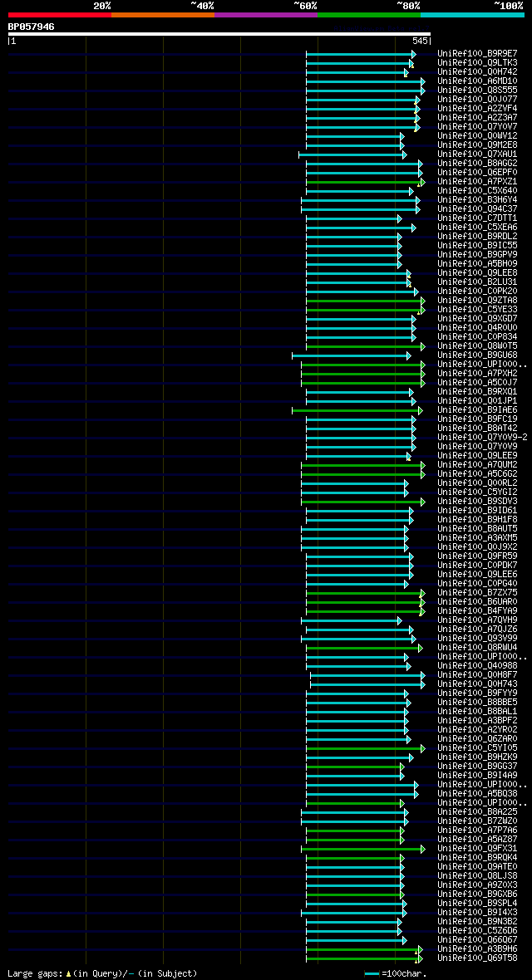Select the label UniRef100_Q9LEE8

pos(477,272)
